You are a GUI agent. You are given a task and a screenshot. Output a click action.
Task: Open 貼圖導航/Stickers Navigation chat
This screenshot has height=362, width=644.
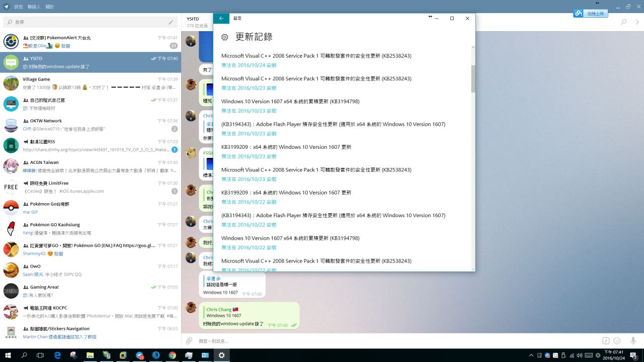pyautogui.click(x=91, y=332)
